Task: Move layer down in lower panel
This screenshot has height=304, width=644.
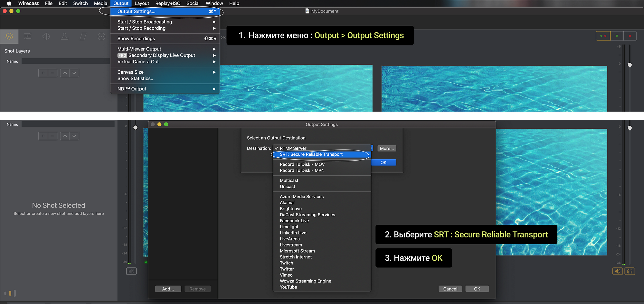Action: (x=74, y=136)
